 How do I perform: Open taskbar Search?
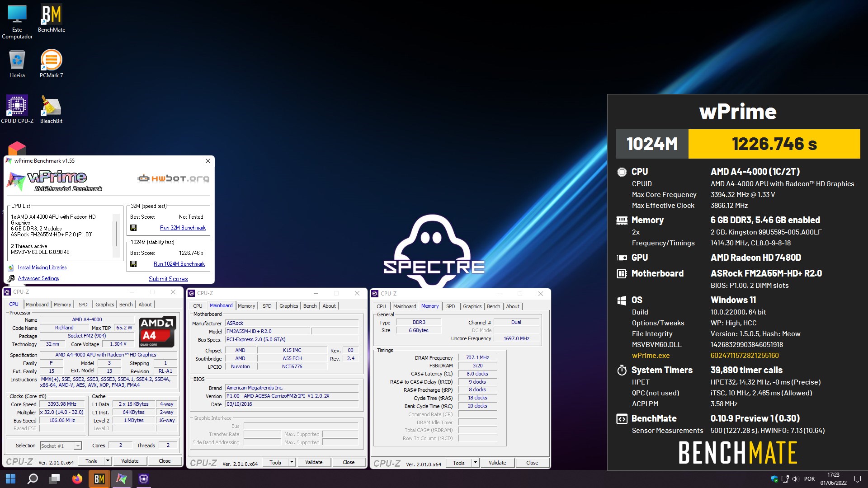[33, 479]
